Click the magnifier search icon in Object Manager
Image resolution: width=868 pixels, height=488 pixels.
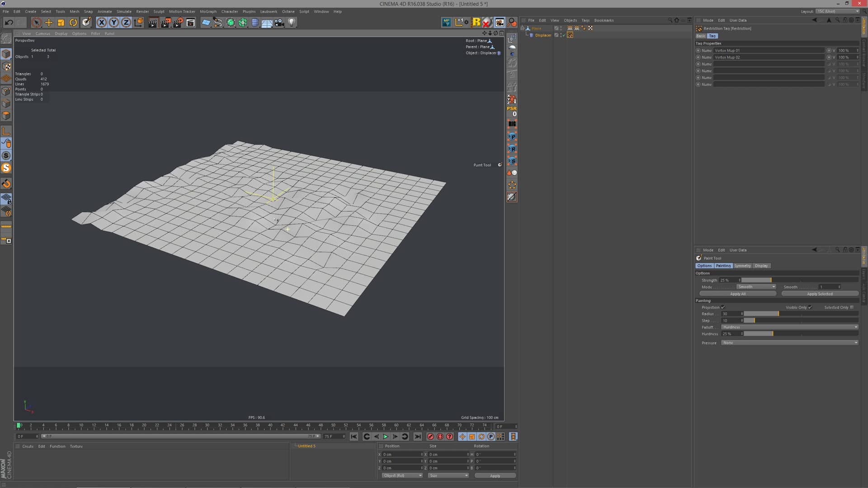670,20
